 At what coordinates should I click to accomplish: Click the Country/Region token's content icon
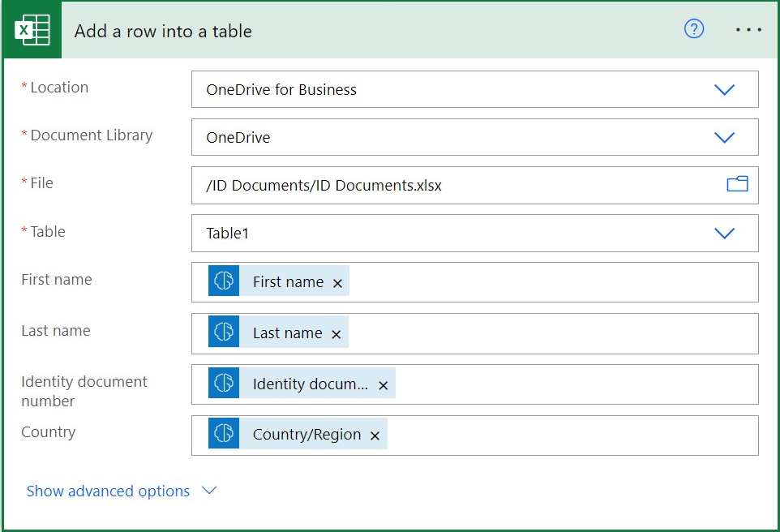click(x=222, y=435)
